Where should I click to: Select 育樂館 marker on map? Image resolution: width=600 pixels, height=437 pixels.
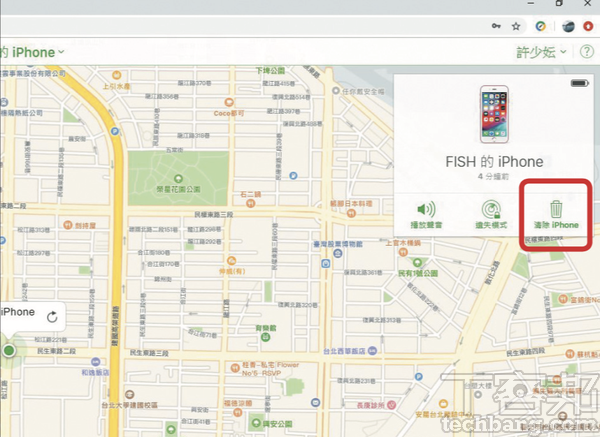point(265,338)
